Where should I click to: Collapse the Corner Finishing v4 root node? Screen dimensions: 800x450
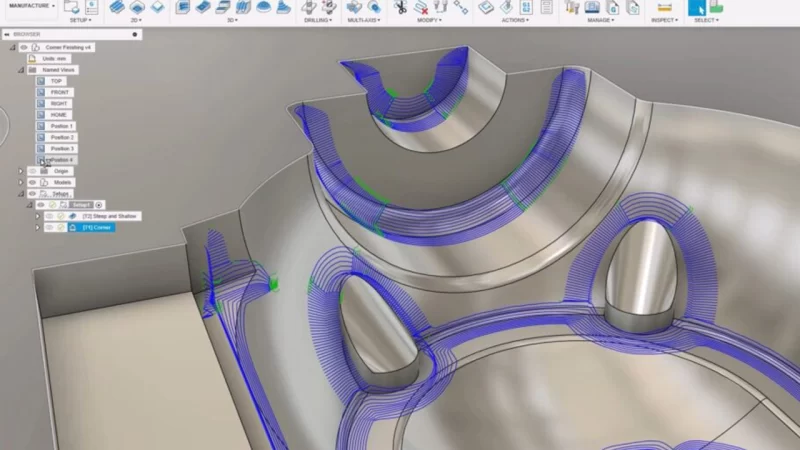click(x=13, y=47)
